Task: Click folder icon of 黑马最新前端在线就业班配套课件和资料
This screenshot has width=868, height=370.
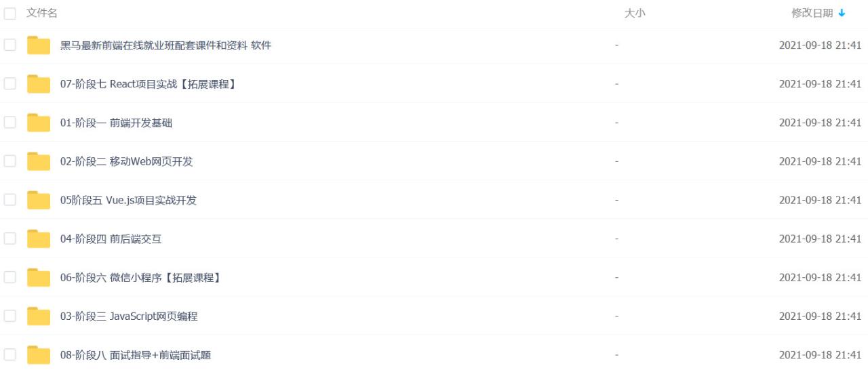Action: (39, 45)
